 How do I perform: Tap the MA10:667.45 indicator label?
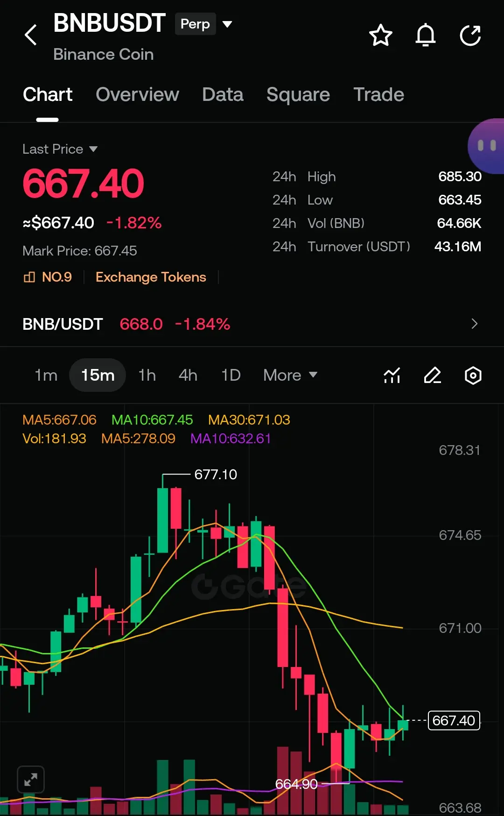coord(152,420)
